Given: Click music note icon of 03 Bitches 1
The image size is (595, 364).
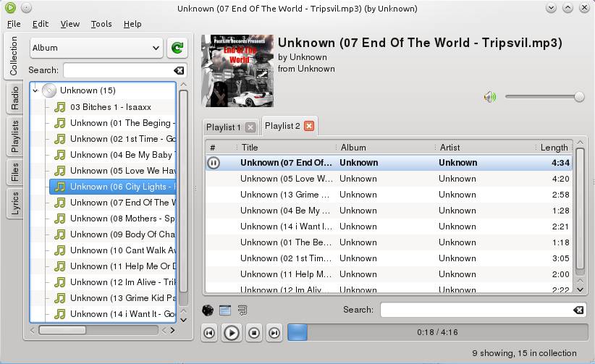Looking at the screenshot, I should tap(59, 107).
